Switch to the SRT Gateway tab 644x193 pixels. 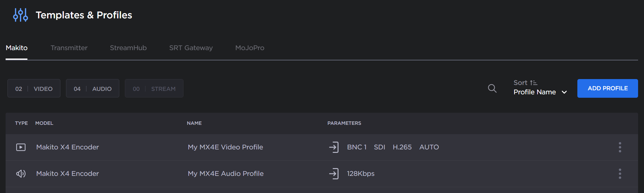coord(191,48)
